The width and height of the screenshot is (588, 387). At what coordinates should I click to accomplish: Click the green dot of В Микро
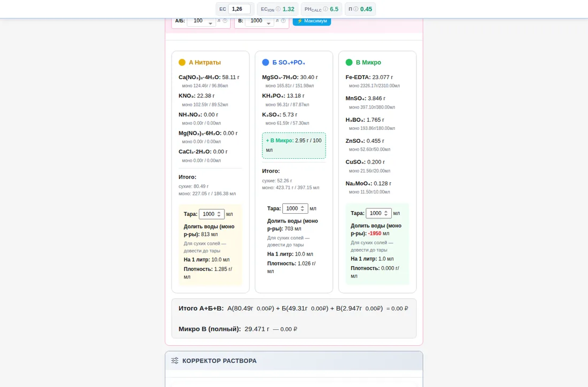(349, 62)
